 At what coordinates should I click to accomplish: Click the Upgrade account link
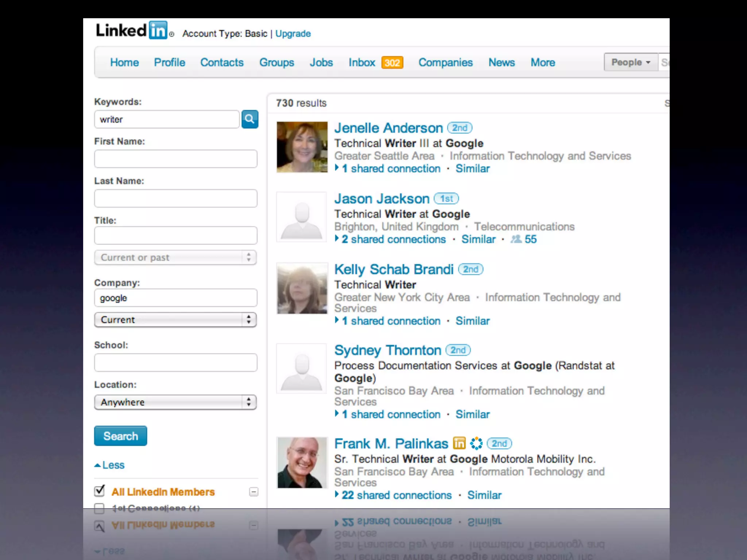[293, 34]
